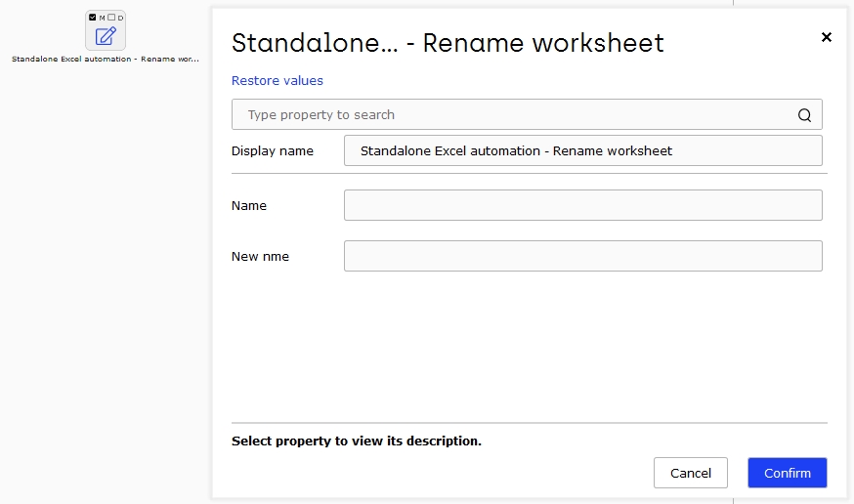This screenshot has height=504, width=854.
Task: Click the rename worksheet pencil icon
Action: point(106,36)
